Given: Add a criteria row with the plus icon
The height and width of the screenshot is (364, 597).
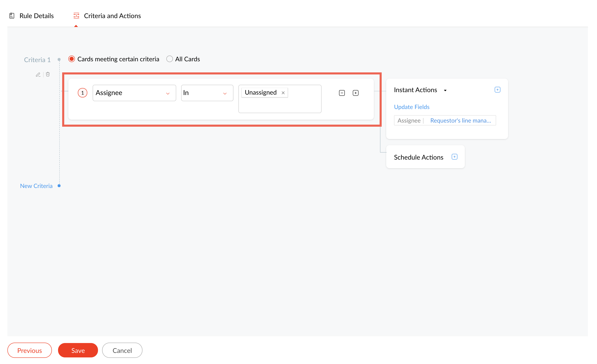Looking at the screenshot, I should point(356,93).
